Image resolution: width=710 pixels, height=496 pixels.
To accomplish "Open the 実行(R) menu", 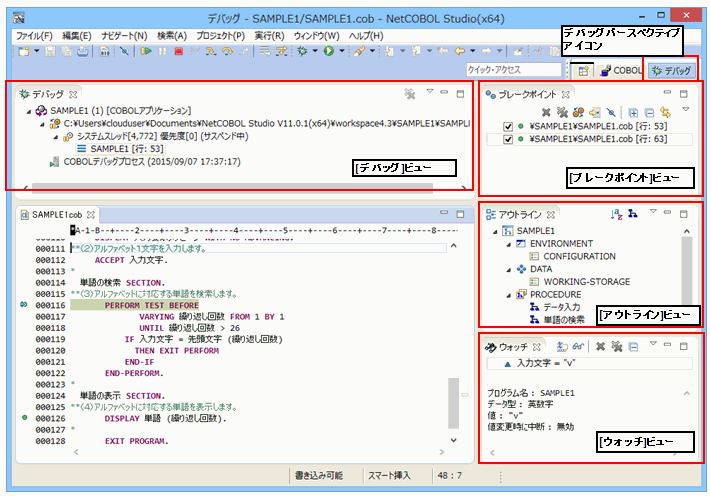I will [x=269, y=36].
